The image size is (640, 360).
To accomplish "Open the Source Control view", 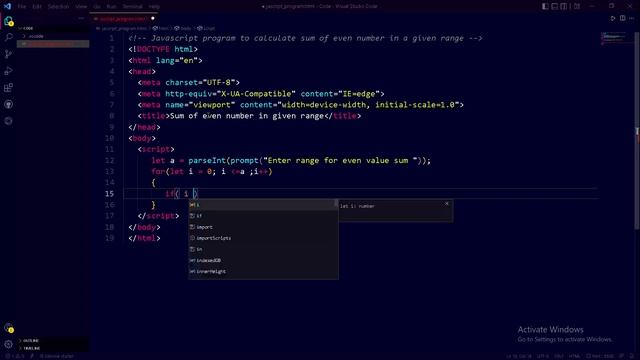I will pos(8,54).
